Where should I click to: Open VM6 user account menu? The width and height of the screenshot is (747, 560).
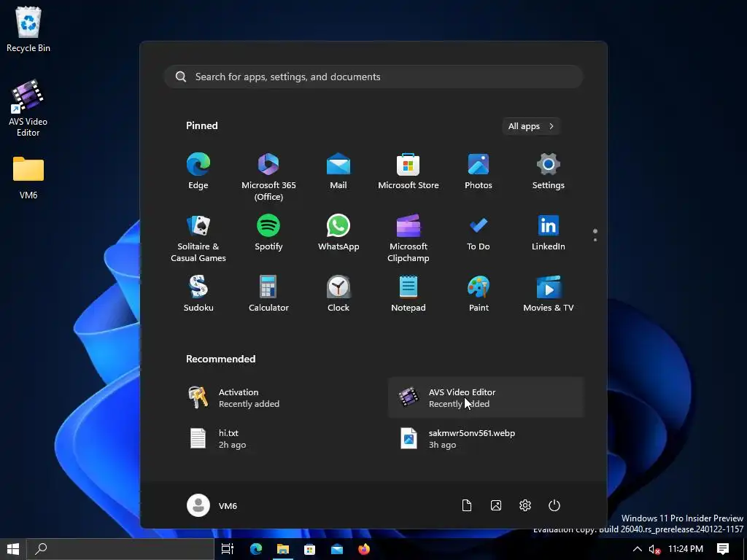pos(212,505)
